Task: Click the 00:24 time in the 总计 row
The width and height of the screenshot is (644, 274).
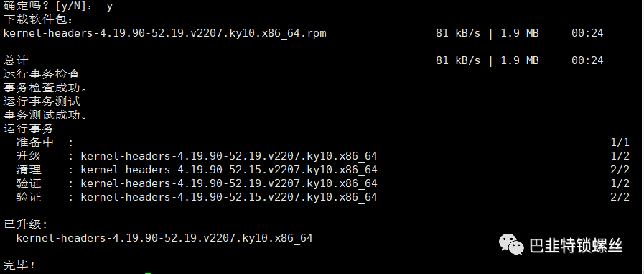Action: coord(587,60)
